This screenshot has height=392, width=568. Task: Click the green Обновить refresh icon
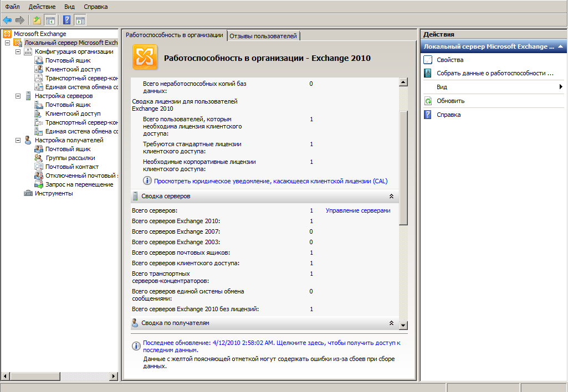pos(428,101)
